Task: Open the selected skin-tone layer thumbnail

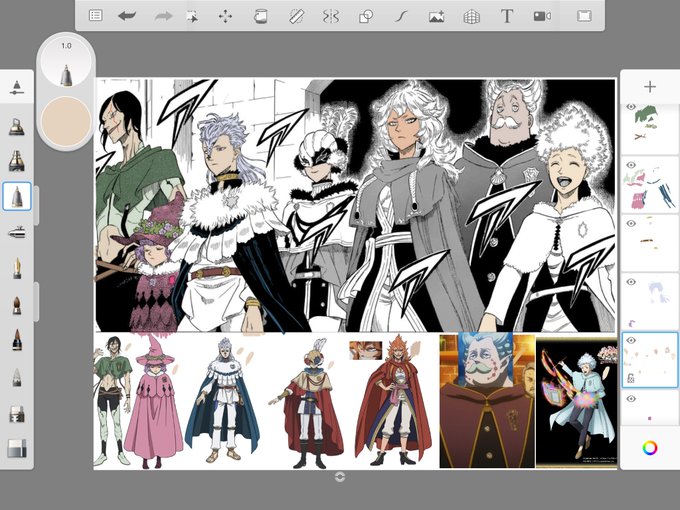Action: tap(650, 360)
